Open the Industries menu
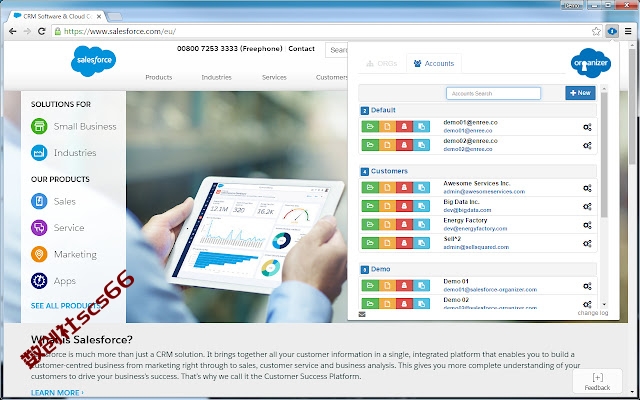The image size is (640, 400). click(x=216, y=77)
